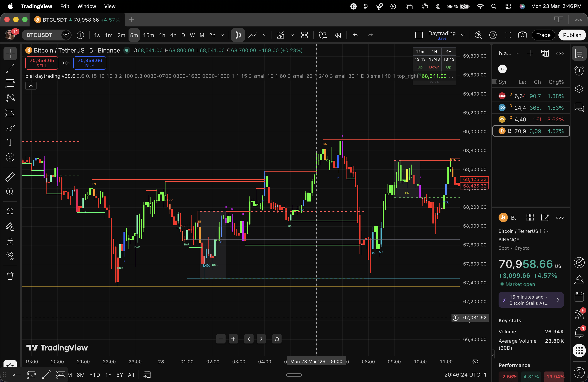Open the View menu
This screenshot has width=588, height=382.
[110, 6]
